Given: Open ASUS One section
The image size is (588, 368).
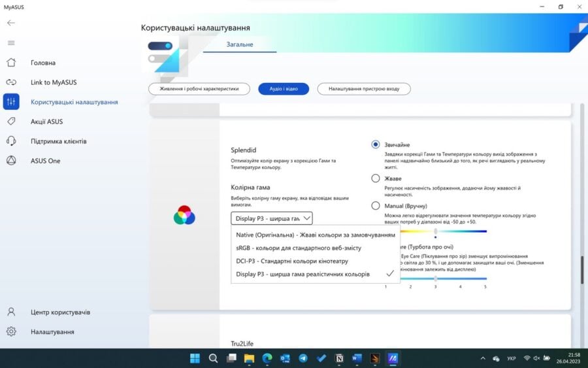Looking at the screenshot, I should point(45,161).
